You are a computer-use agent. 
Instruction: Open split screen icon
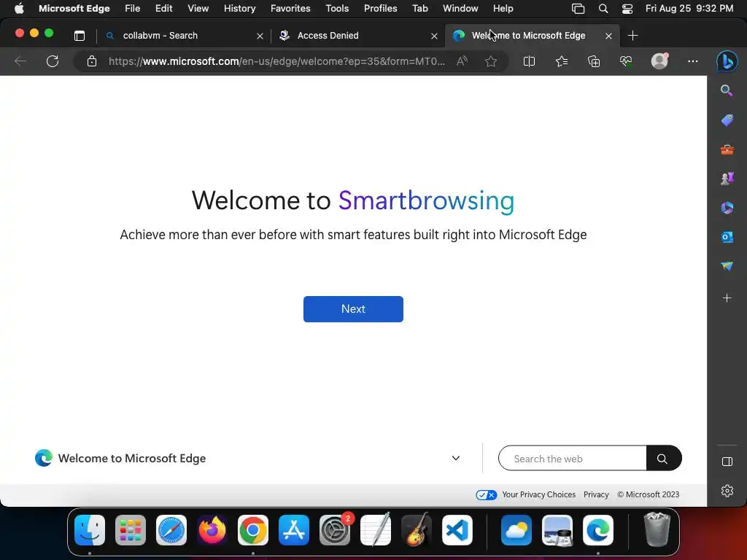click(529, 61)
